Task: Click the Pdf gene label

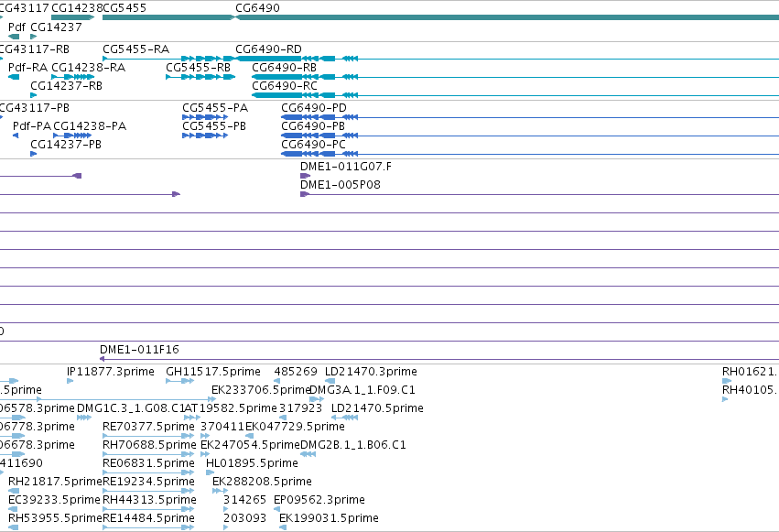Action: pos(16,27)
